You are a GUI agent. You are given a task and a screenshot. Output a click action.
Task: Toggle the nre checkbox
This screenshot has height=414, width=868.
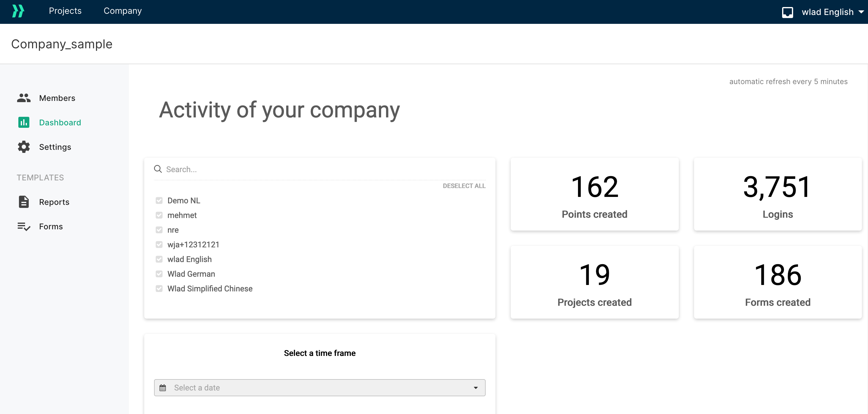click(x=159, y=230)
